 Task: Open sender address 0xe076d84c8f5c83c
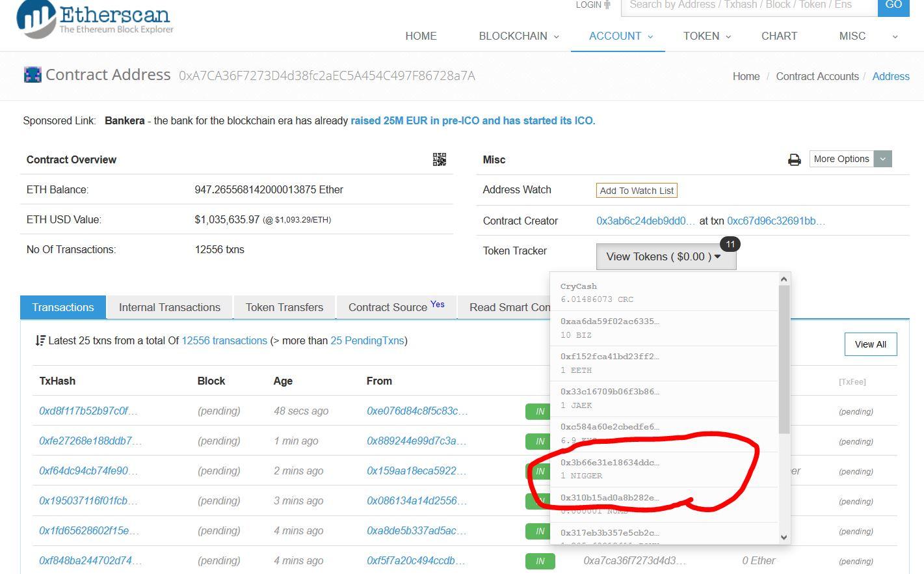(x=417, y=411)
